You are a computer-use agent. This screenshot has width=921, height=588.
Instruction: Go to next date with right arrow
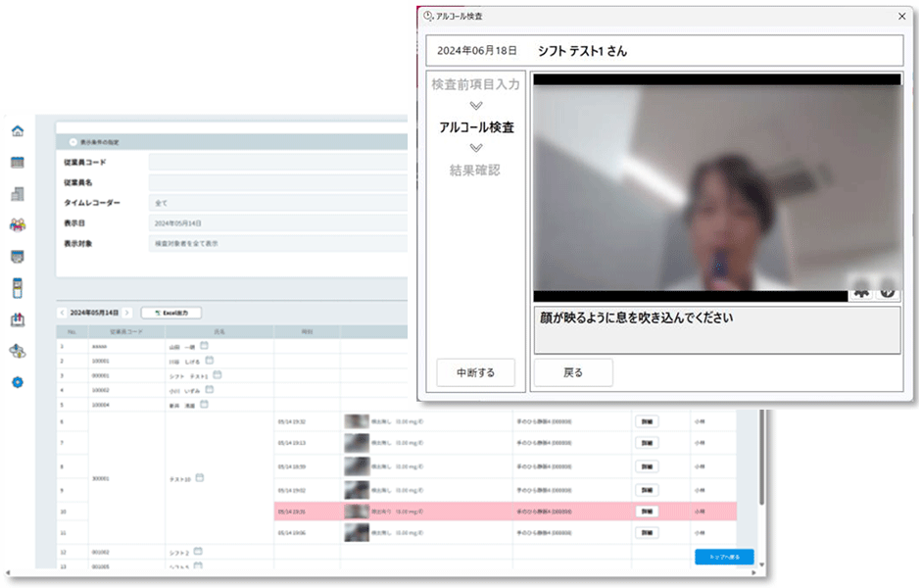[x=127, y=313]
